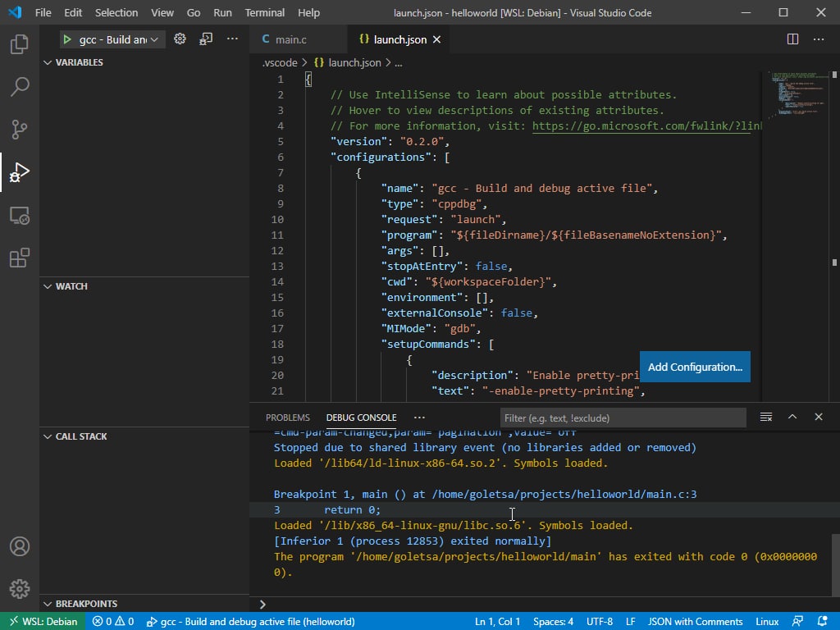
Task: Focus the debug console filter field
Action: [623, 418]
